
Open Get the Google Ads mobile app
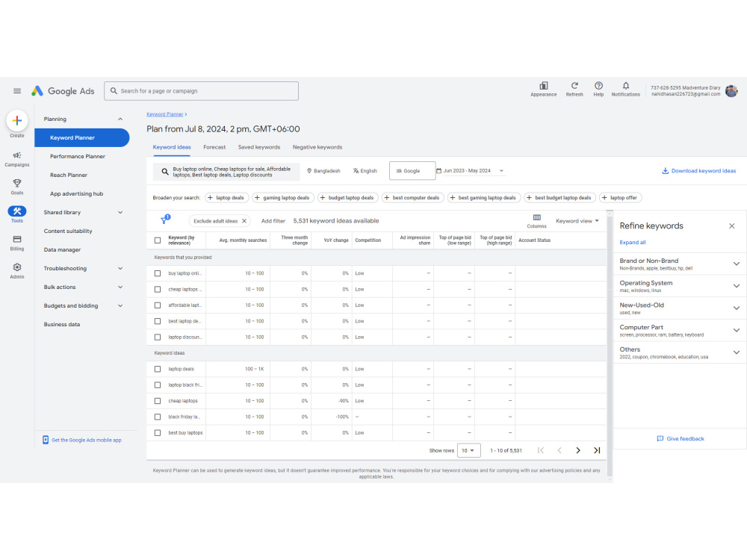click(82, 440)
